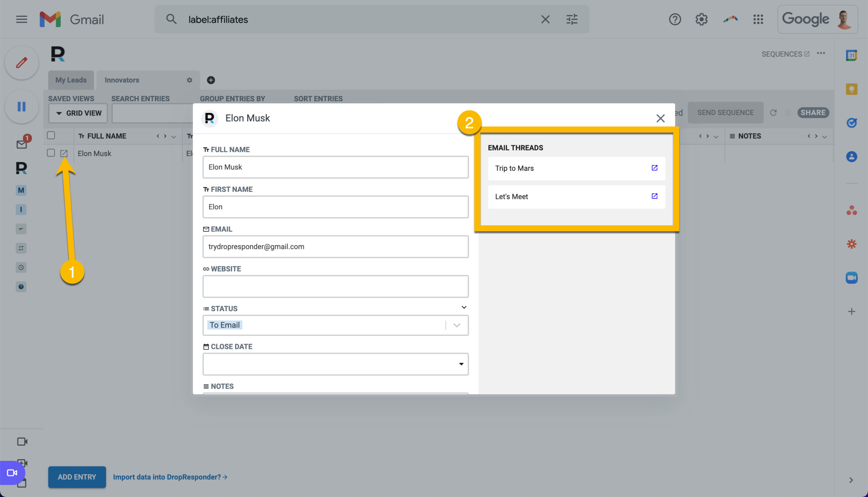Open the Trip to Mars thread link icon

[654, 168]
